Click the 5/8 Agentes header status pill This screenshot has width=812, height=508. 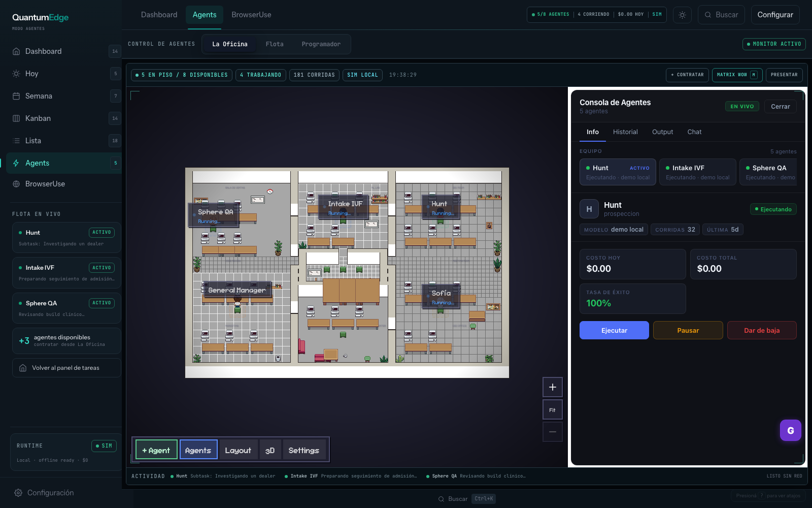click(550, 15)
